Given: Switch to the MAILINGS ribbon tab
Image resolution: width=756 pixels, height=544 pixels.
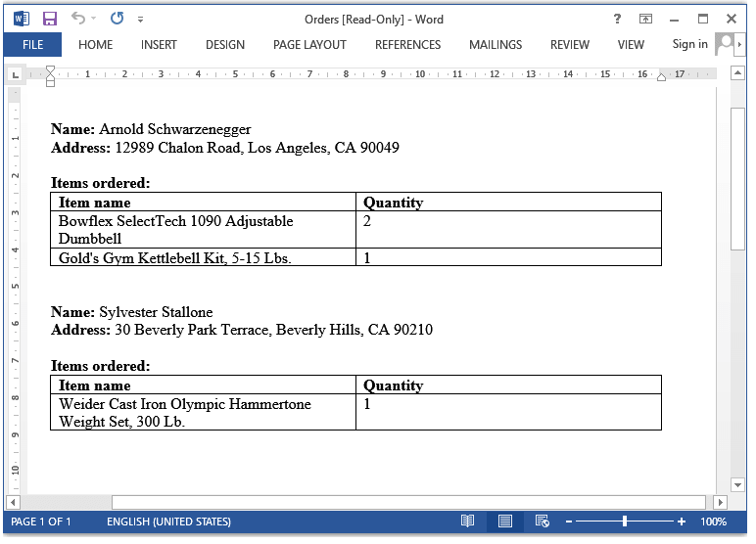Looking at the screenshot, I should (x=495, y=44).
